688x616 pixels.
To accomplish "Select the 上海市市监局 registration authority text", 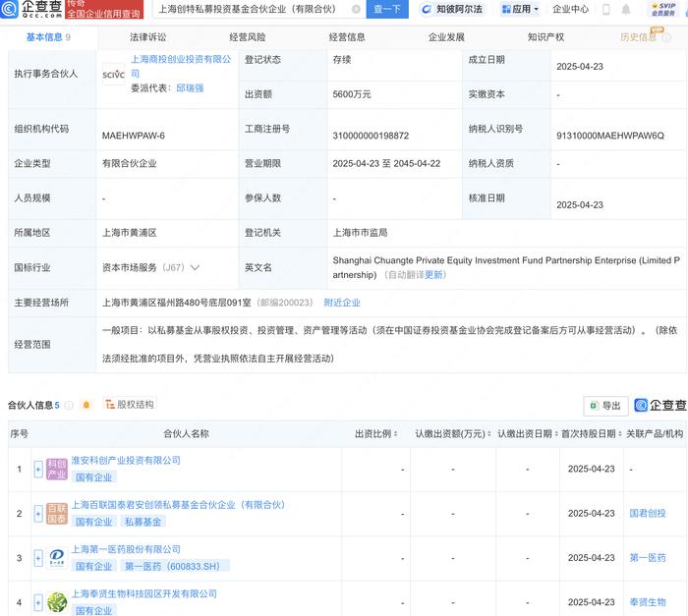I will 361,233.
